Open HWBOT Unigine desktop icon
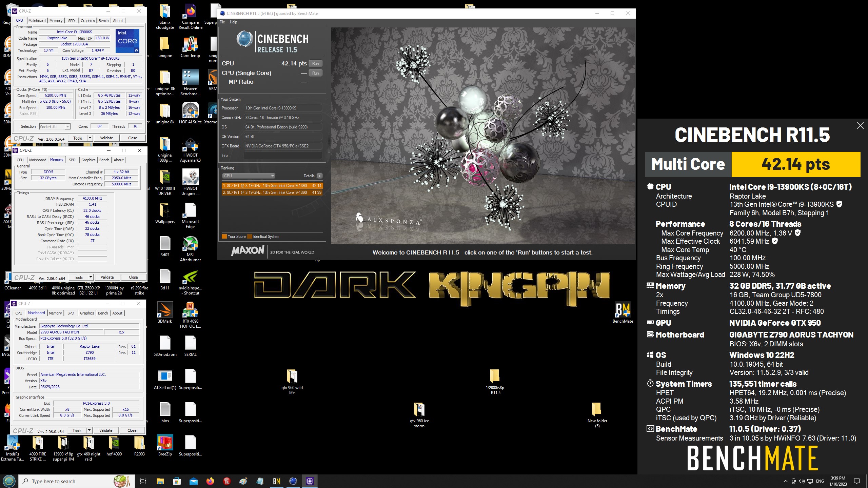868x488 pixels. pos(190,182)
